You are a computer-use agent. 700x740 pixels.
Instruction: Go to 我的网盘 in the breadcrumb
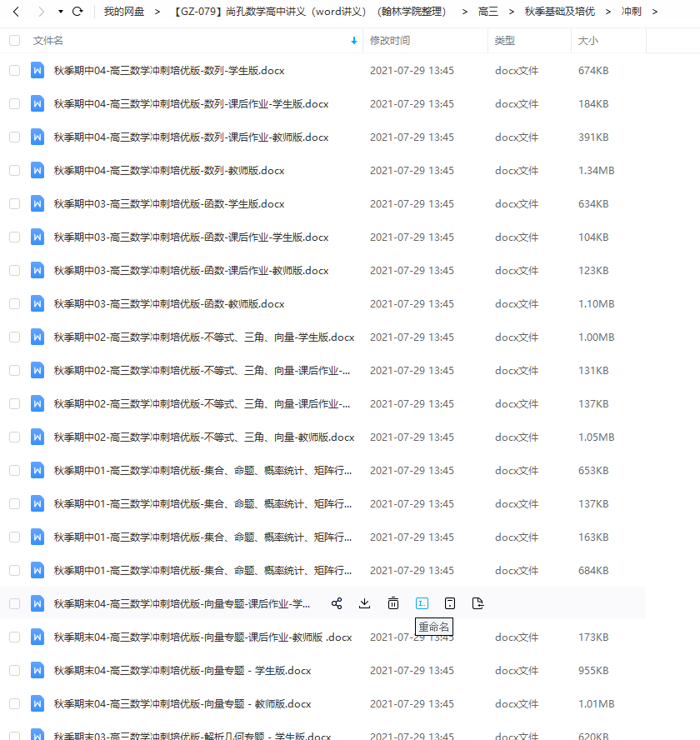pos(122,12)
